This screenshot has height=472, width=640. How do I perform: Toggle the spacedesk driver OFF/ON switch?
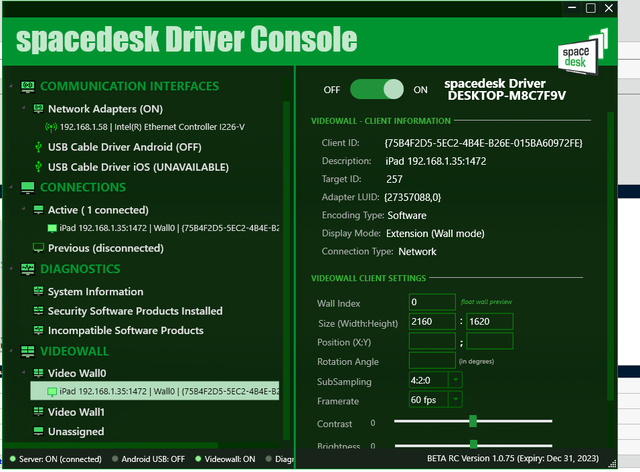(x=377, y=89)
